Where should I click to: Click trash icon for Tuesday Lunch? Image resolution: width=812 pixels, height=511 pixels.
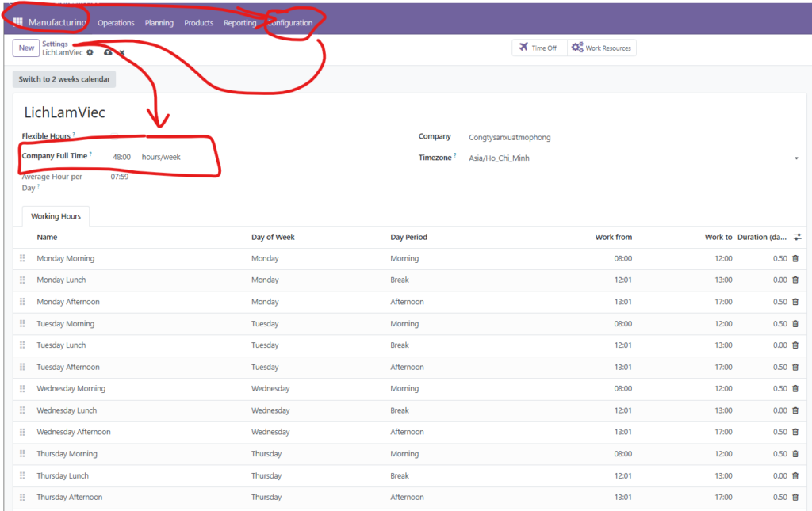[795, 345]
